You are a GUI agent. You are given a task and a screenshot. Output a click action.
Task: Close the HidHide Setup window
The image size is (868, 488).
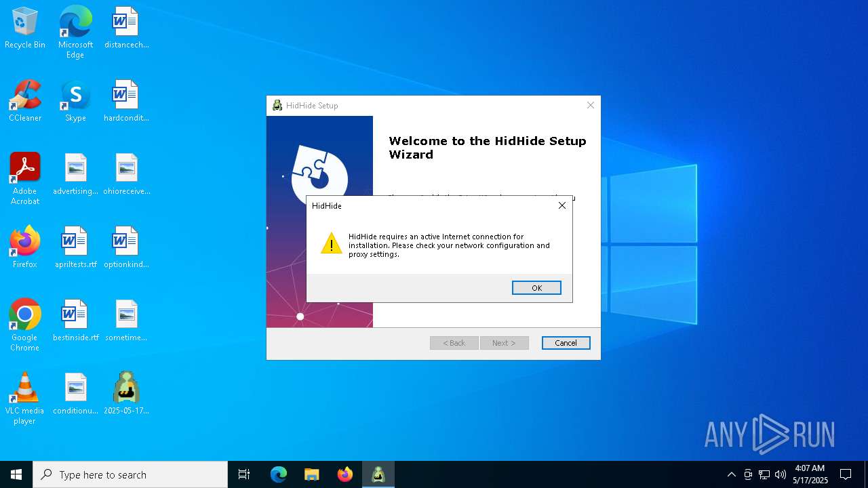(591, 105)
